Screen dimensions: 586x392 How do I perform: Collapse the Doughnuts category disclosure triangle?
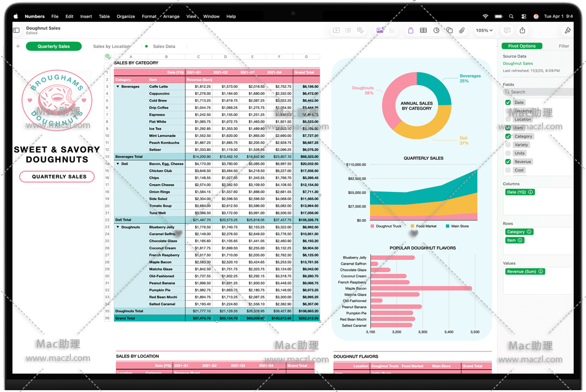pos(118,227)
